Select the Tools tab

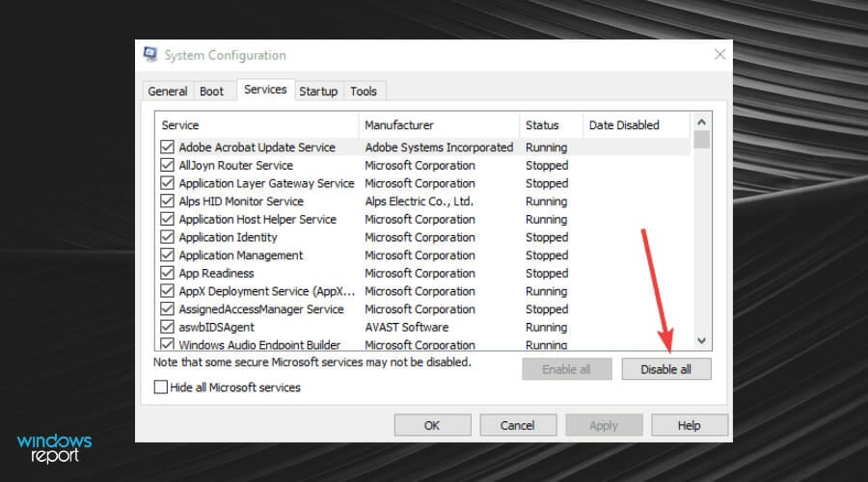(364, 92)
